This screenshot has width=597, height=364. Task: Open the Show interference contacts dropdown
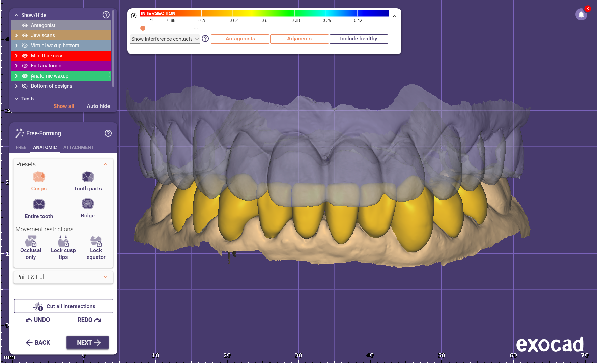coord(165,39)
